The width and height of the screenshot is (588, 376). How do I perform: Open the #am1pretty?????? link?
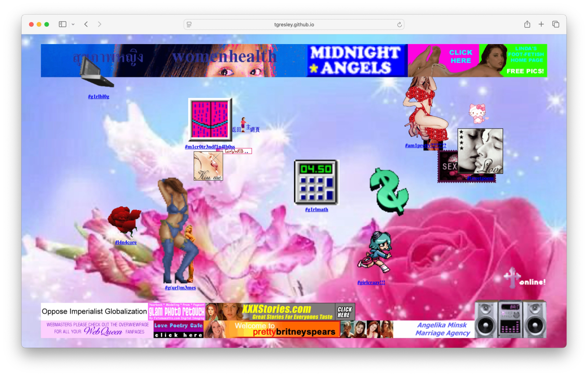click(426, 146)
